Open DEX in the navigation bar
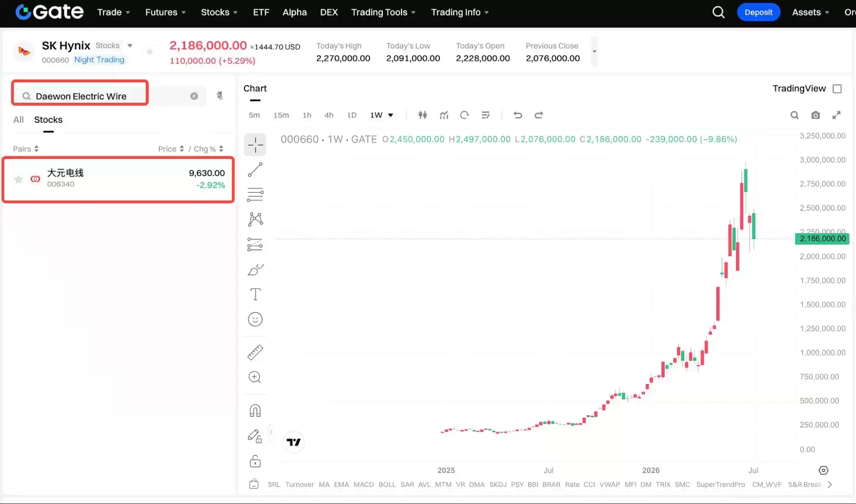 [329, 12]
